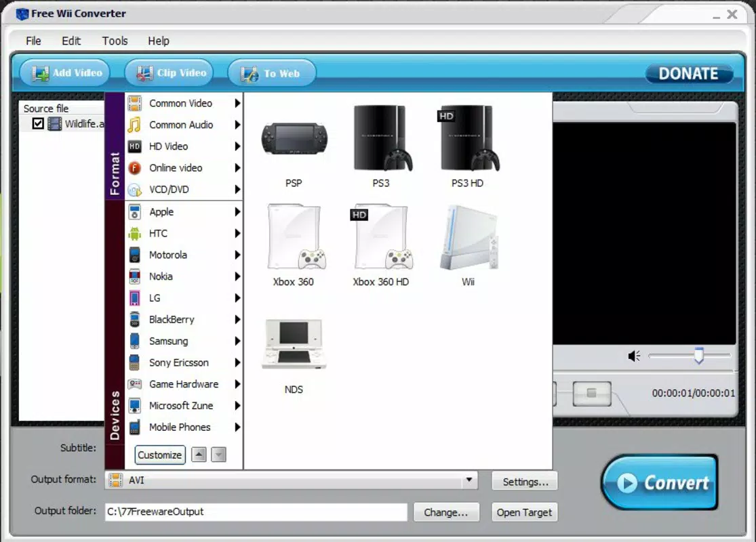Adjust the volume slider handle
Viewport: 756px width, 542px height.
698,356
